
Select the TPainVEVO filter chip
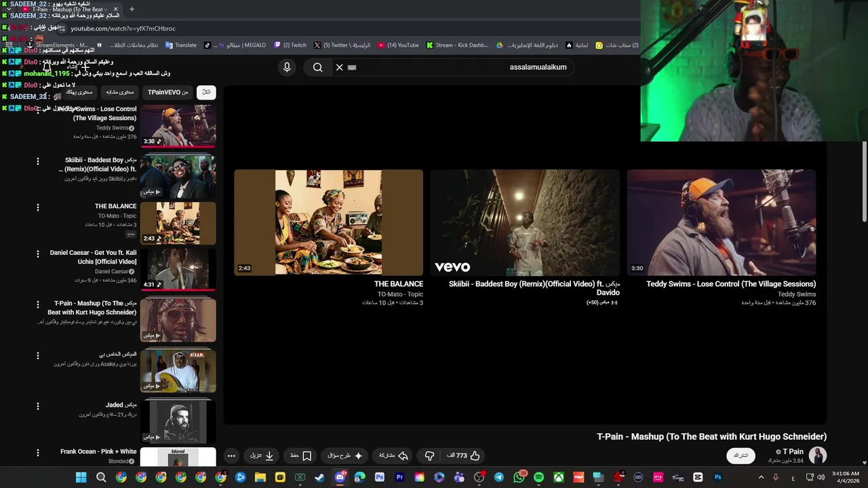click(168, 92)
